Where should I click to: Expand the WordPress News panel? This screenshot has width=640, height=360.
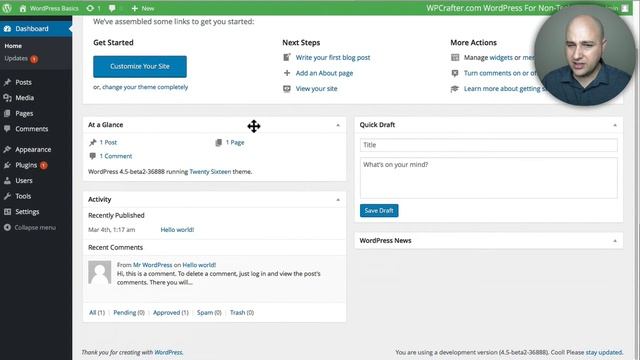(615, 241)
